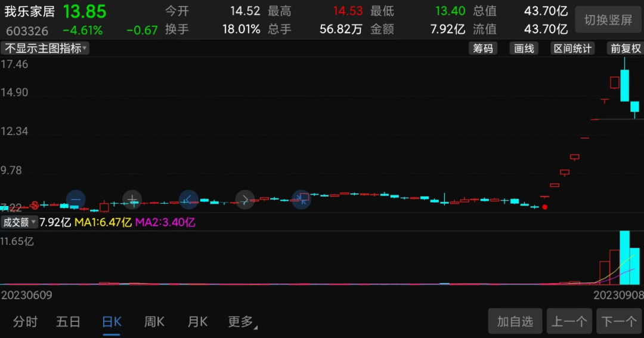Viewport: 644px width, 338px height.
Task: Click the 17.46 price axis label
Action: click(x=14, y=64)
